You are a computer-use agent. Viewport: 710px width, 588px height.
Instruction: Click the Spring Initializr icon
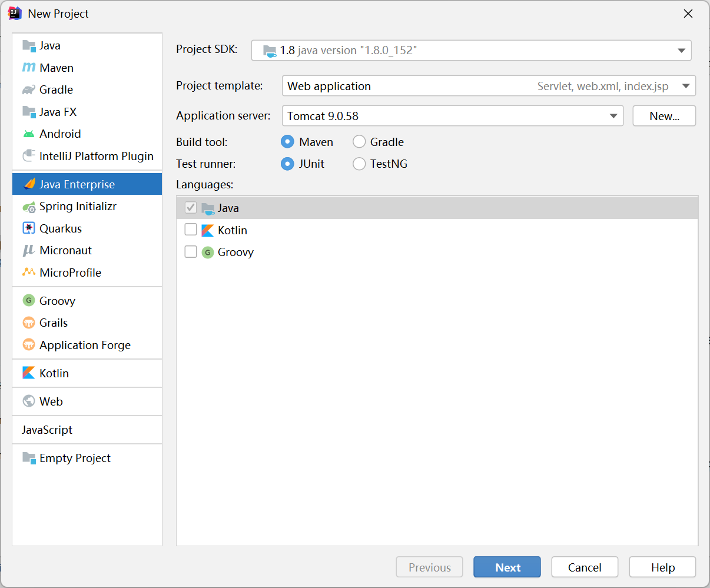click(x=29, y=207)
